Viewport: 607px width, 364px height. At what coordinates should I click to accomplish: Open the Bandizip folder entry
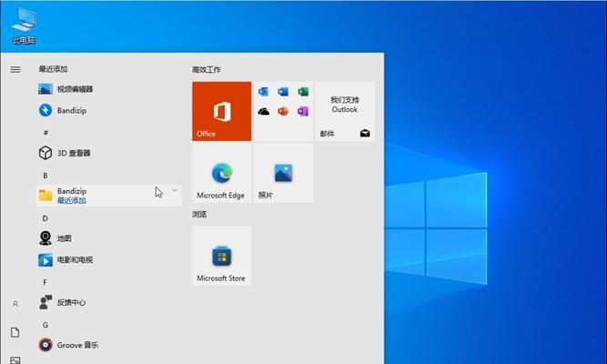pos(109,195)
